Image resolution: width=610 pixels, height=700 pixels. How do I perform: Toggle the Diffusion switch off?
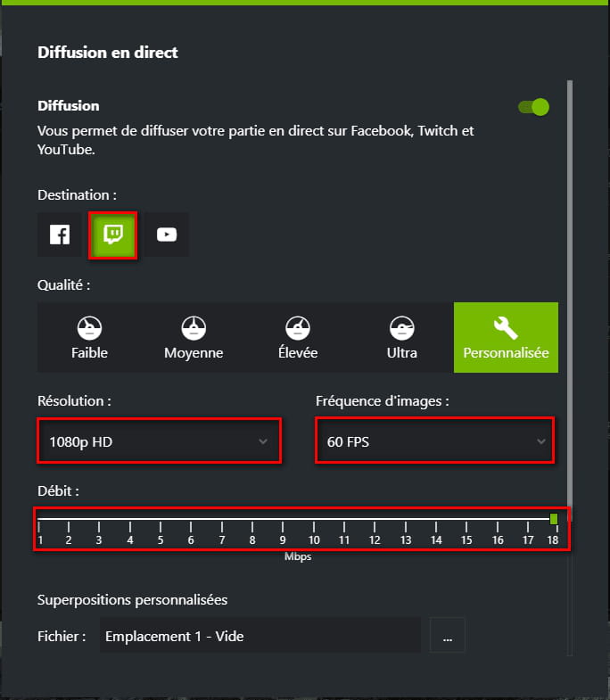point(533,107)
